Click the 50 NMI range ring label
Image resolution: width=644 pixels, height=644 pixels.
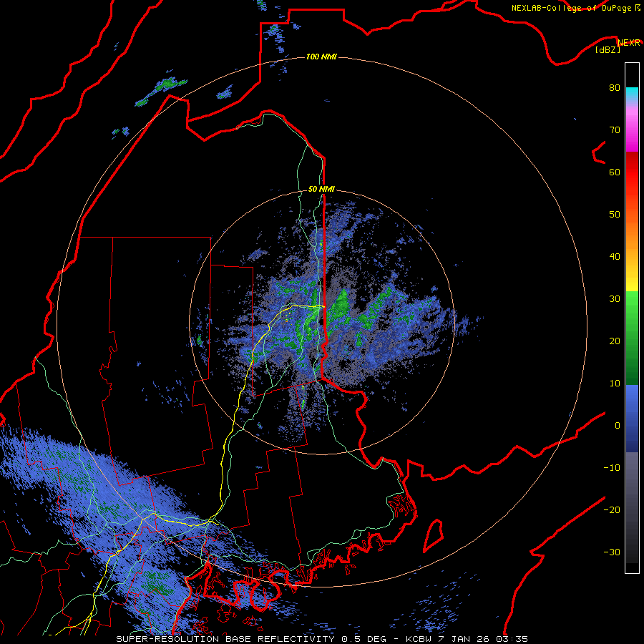coord(321,190)
